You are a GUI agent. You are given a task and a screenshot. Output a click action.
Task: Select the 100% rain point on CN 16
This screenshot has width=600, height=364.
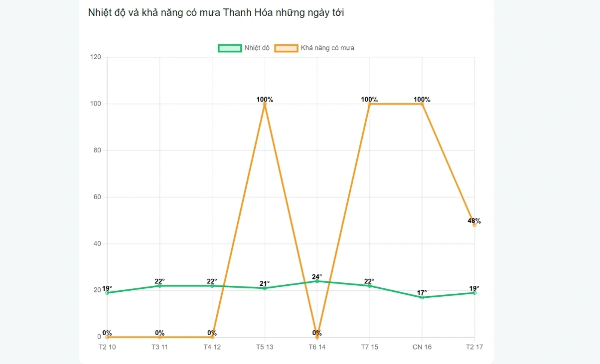click(422, 104)
